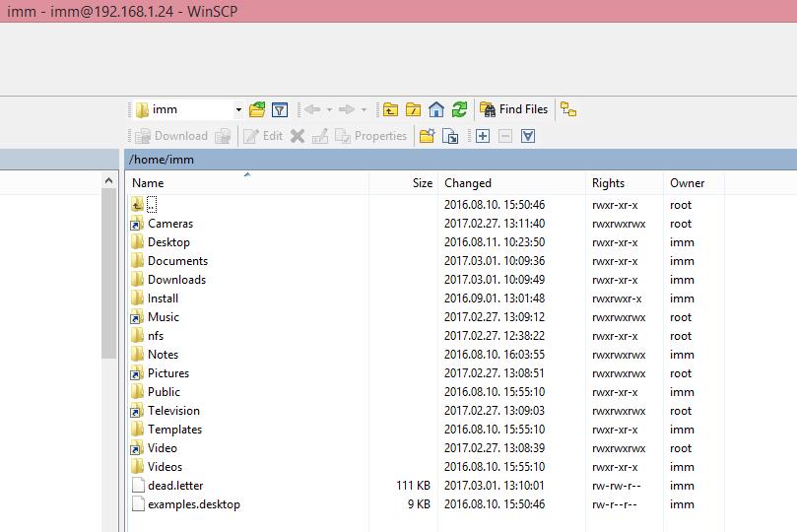This screenshot has height=532, width=797.
Task: Select the Videos folder
Action: pos(165,467)
